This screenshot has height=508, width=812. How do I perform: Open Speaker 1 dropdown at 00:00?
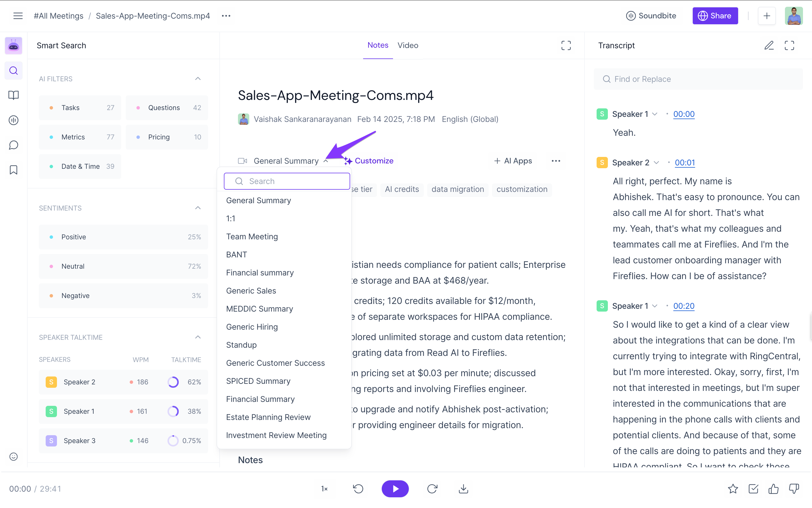[x=654, y=114]
